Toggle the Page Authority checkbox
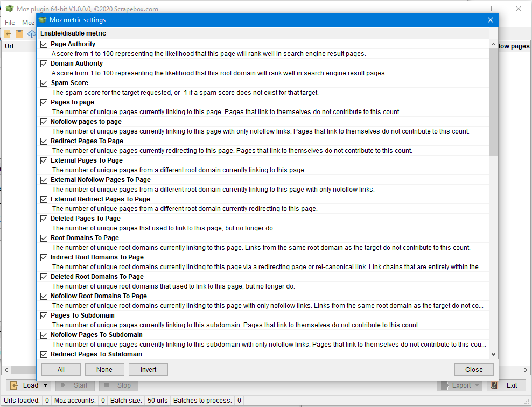This screenshot has height=407, width=532. [x=44, y=45]
